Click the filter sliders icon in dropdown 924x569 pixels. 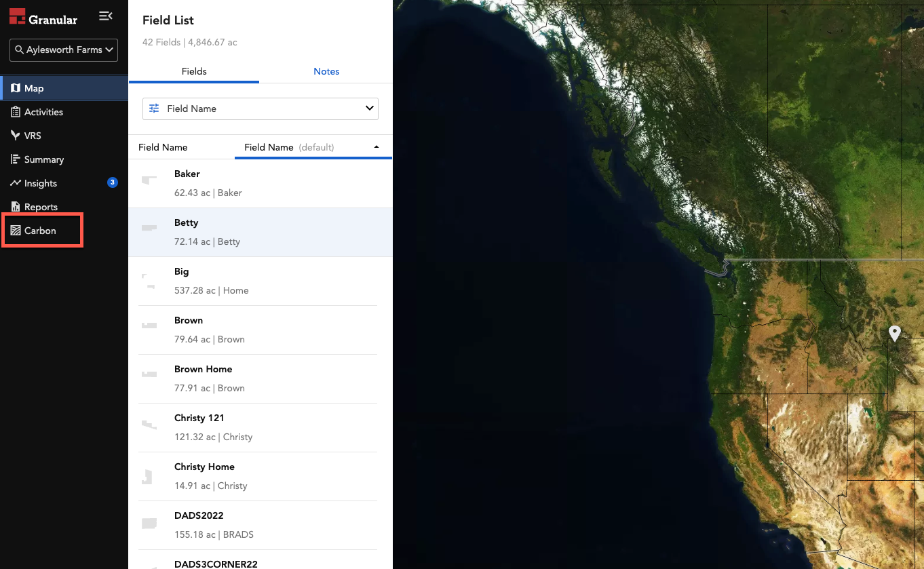tap(154, 109)
